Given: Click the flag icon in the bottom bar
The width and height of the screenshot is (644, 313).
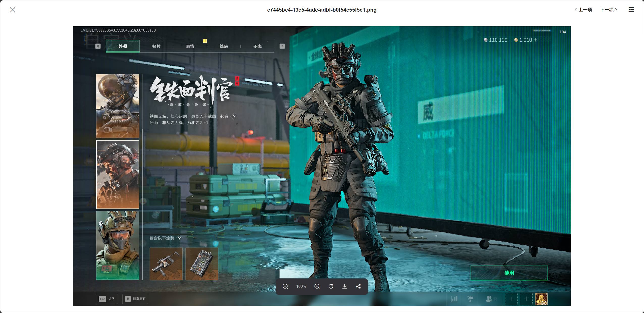Looking at the screenshot, I should (x=470, y=299).
